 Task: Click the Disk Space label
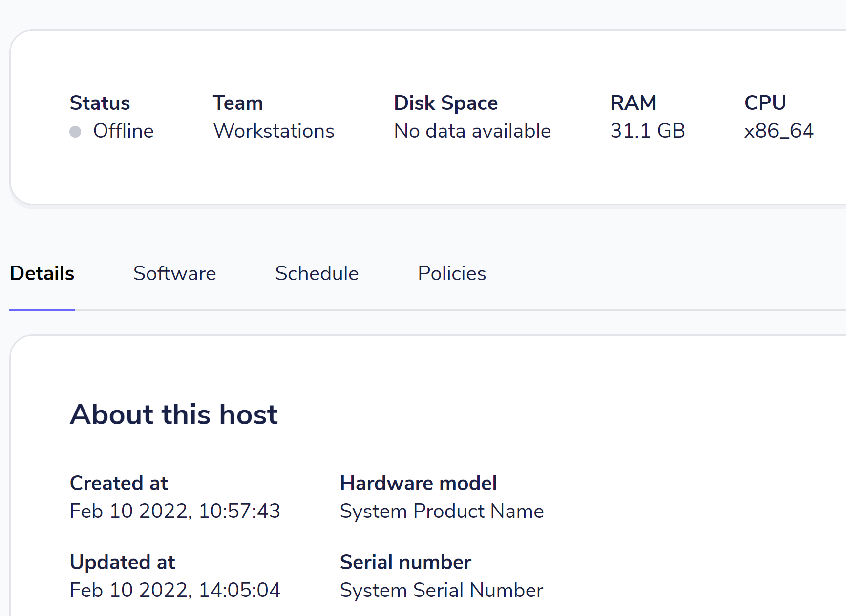point(445,103)
